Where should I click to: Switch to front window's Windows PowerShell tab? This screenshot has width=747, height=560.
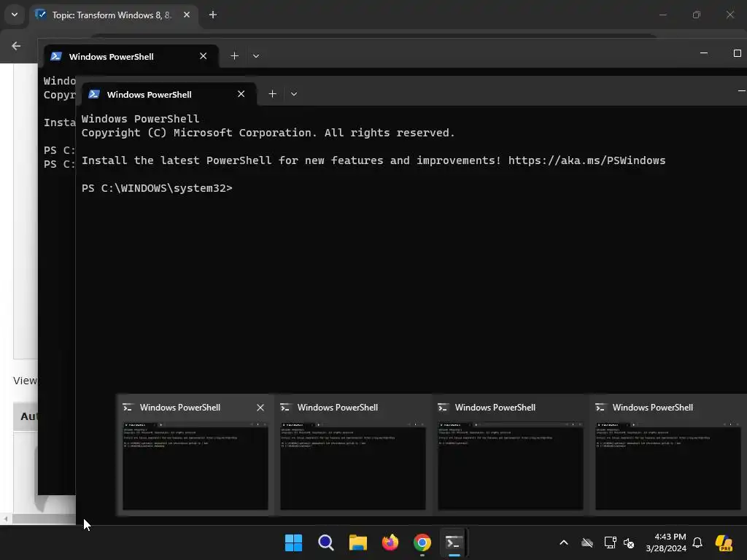coord(169,94)
